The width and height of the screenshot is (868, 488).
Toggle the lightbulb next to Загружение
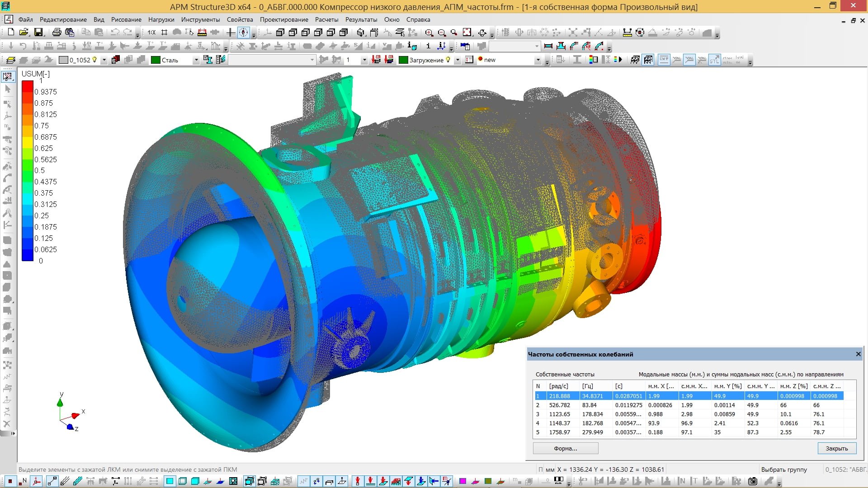point(448,60)
